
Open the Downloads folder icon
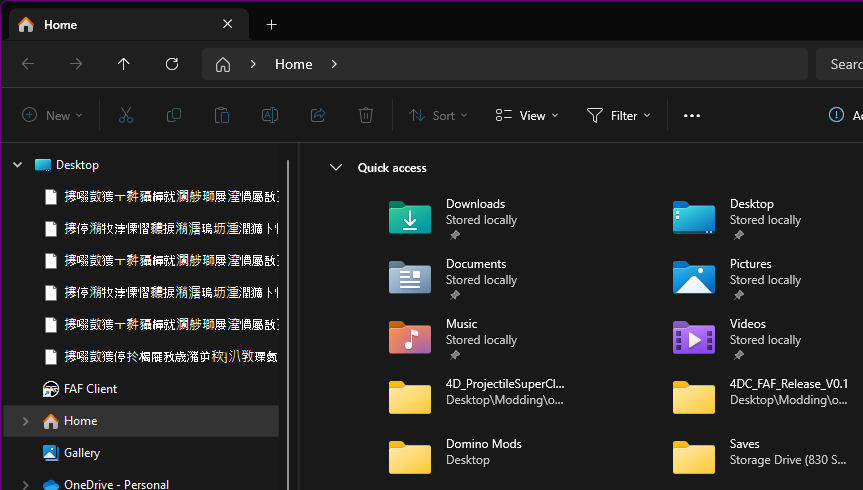[x=410, y=217]
